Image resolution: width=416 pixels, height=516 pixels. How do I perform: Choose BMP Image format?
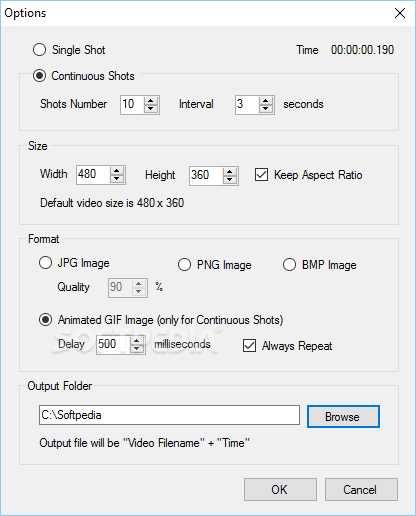coord(289,265)
